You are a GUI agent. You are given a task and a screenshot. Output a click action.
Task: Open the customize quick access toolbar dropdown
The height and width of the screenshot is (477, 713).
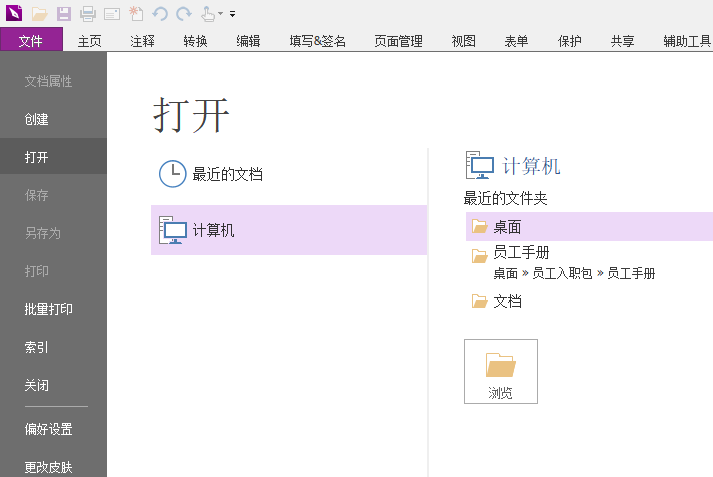point(232,14)
